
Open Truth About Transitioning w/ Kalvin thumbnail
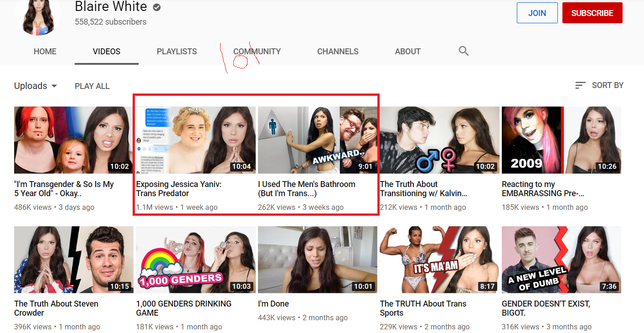point(440,140)
